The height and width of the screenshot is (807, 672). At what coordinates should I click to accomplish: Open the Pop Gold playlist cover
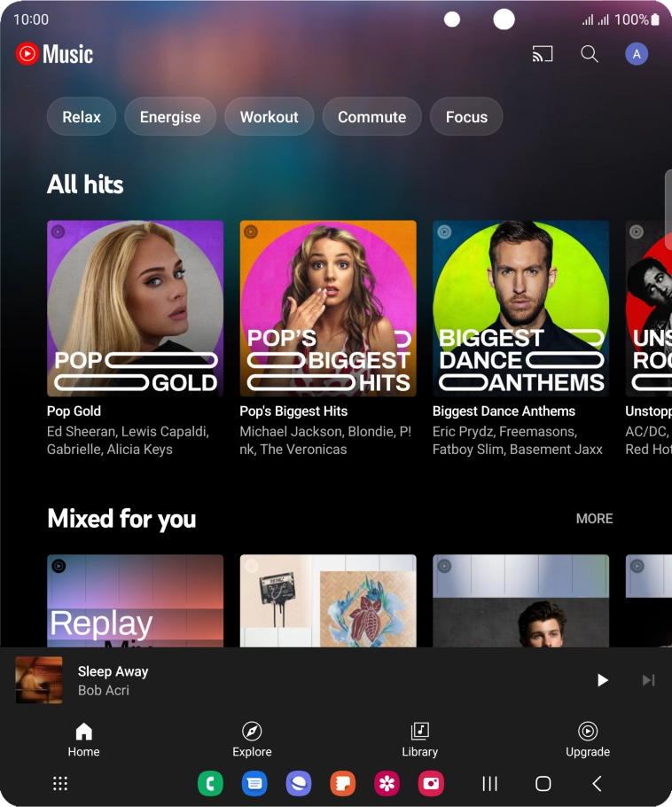135,308
